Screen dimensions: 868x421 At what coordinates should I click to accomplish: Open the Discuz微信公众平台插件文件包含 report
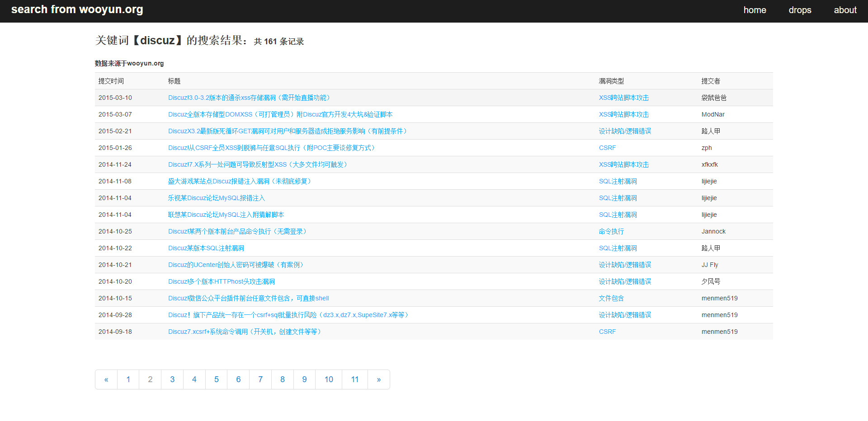click(248, 298)
